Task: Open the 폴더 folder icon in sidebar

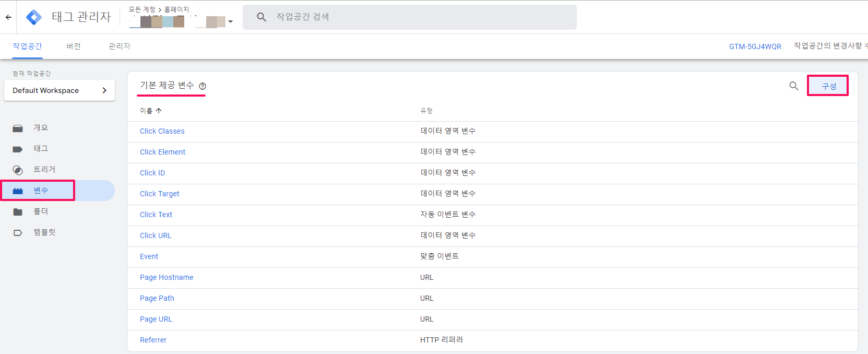Action: [x=18, y=211]
